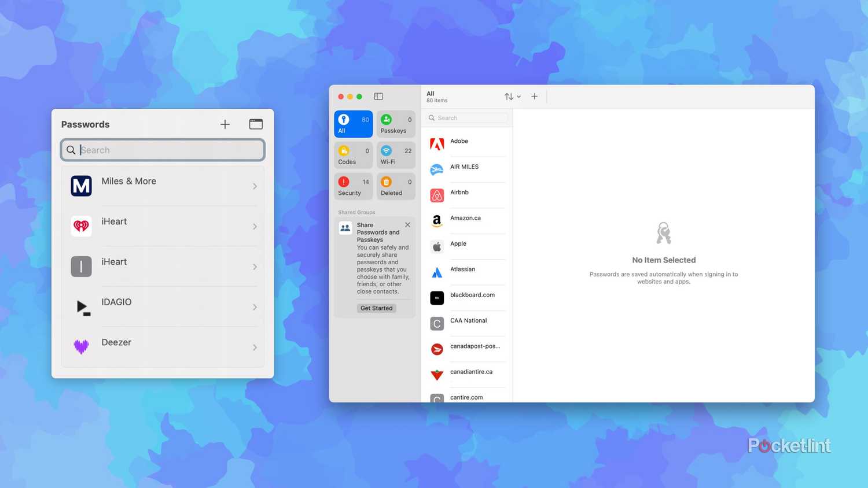Select Apple in the password list
This screenshot has width=868, height=488.
pos(467,246)
